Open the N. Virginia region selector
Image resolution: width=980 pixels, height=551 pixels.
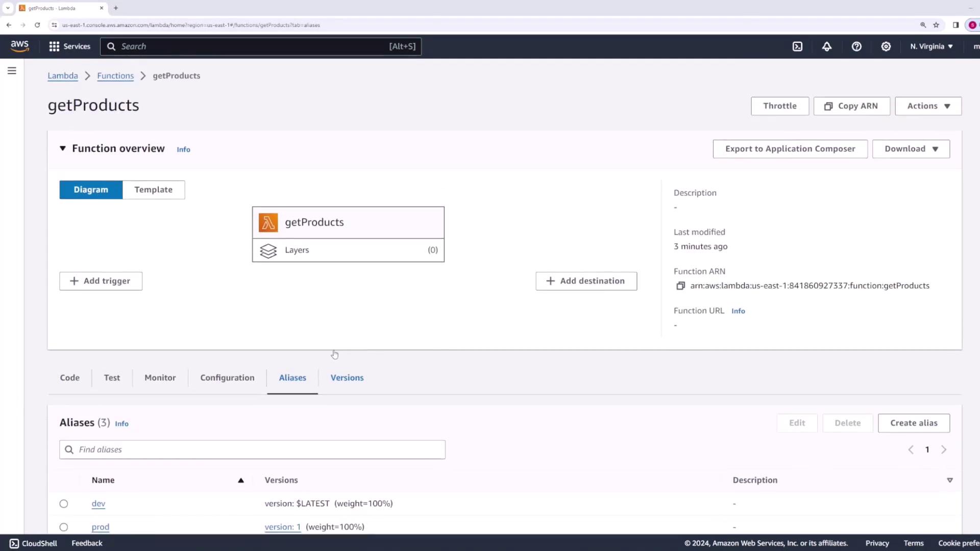pos(931,46)
